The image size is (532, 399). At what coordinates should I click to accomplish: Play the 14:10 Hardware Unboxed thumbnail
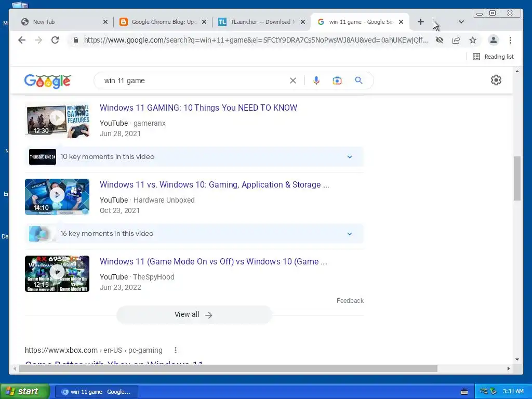pyautogui.click(x=57, y=197)
